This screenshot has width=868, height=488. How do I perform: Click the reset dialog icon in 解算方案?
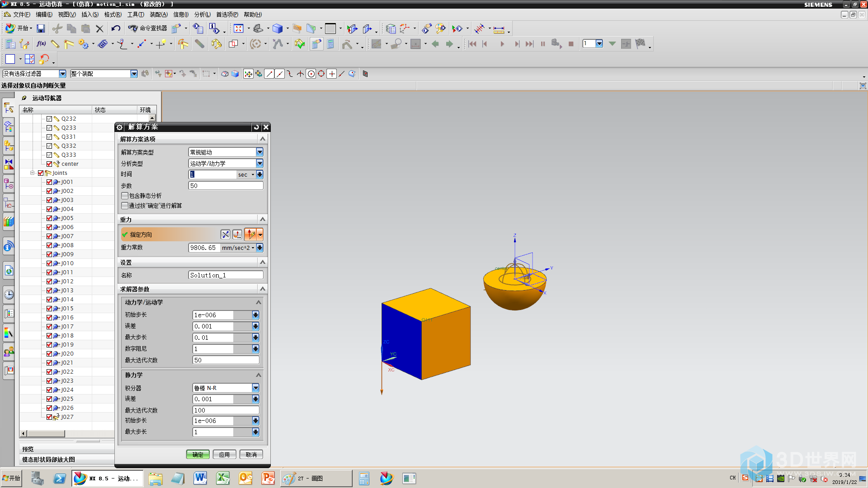(x=256, y=127)
